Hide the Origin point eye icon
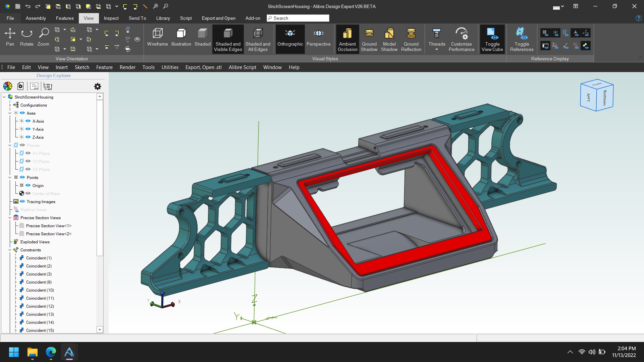Viewport: 644px width, 362px height. (28, 185)
